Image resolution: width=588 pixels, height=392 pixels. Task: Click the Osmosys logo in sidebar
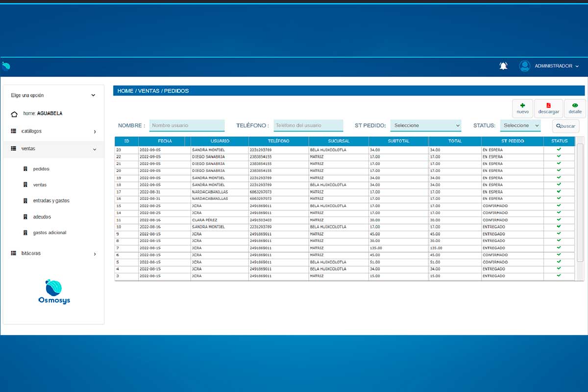54,291
